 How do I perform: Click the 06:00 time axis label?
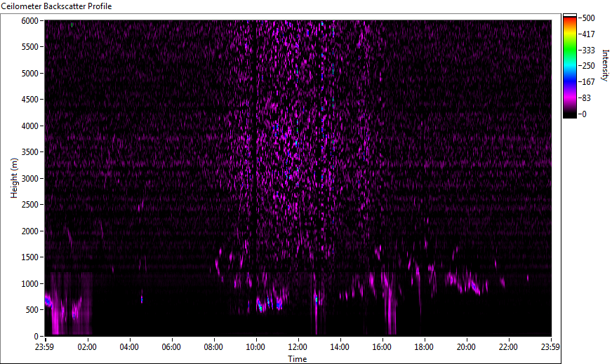click(171, 347)
